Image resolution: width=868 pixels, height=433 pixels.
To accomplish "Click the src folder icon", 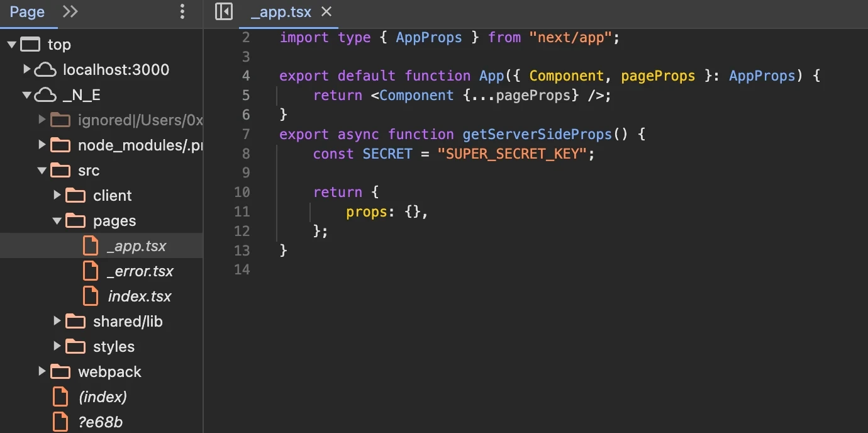I will tap(60, 170).
